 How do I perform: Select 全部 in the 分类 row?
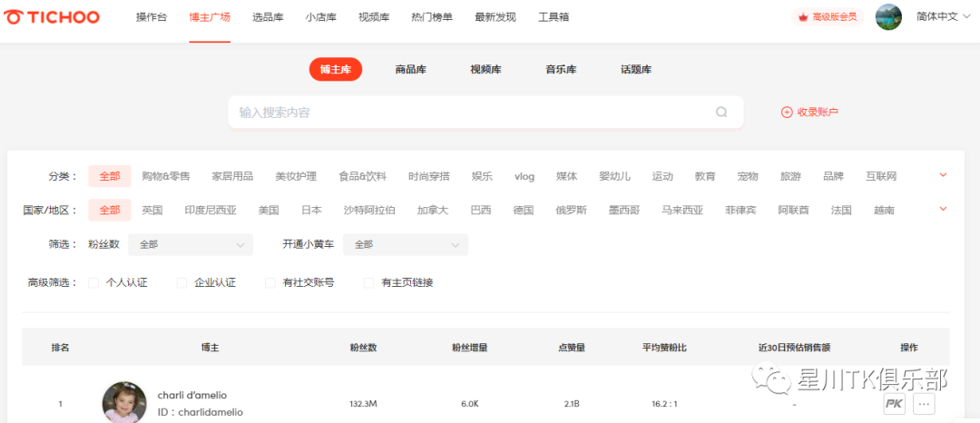(x=110, y=176)
